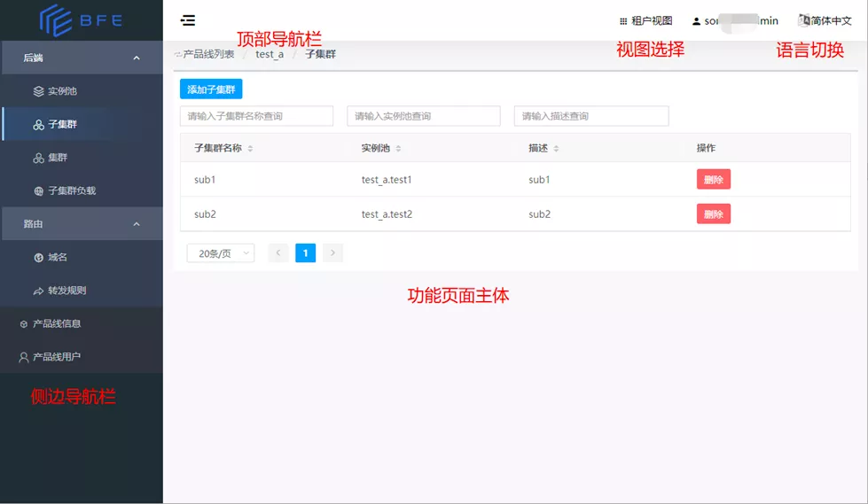Click the 转发规则 arrow icon

38,291
